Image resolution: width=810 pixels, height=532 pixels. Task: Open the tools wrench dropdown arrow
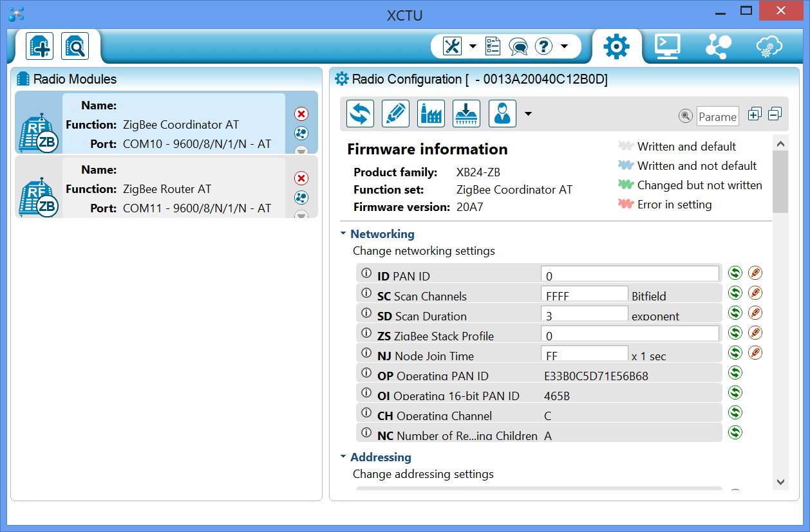point(473,46)
